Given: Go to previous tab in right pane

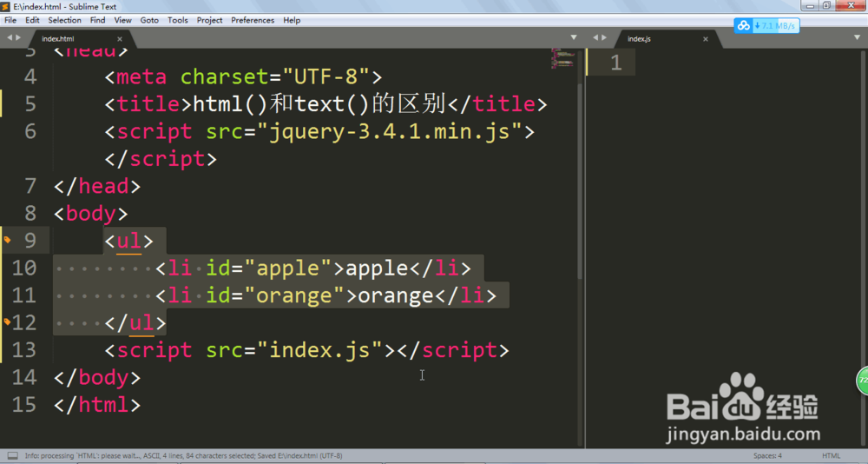Looking at the screenshot, I should 595,37.
